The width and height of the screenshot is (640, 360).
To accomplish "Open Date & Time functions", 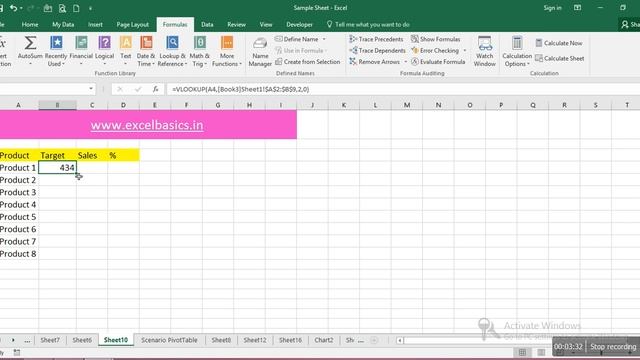I will pos(146,51).
